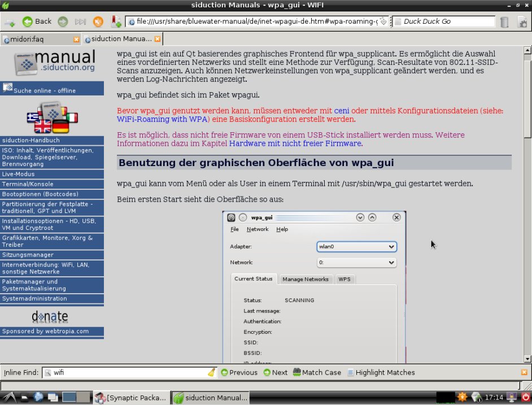Choose the British flag language icon
The height and width of the screenshot is (405, 532).
pyautogui.click(x=43, y=127)
